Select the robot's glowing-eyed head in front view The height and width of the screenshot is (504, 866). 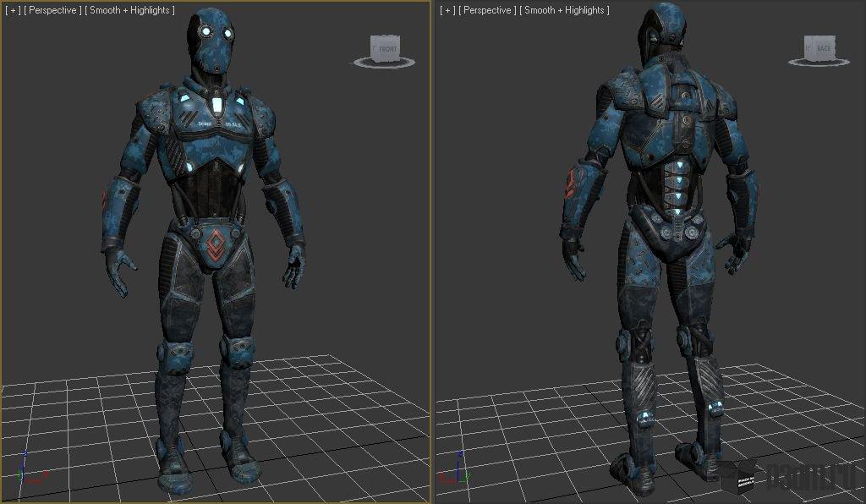click(x=213, y=42)
